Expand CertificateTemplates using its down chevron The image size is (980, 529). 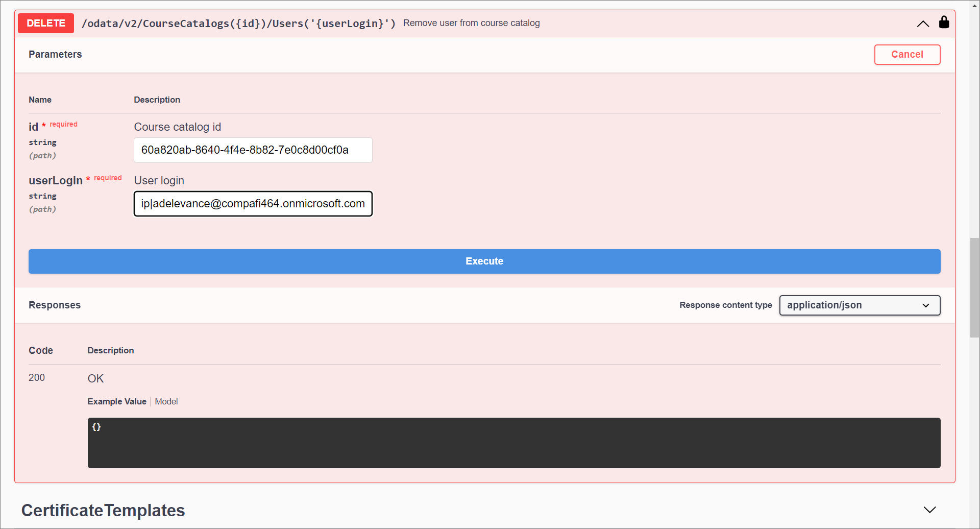(929, 510)
